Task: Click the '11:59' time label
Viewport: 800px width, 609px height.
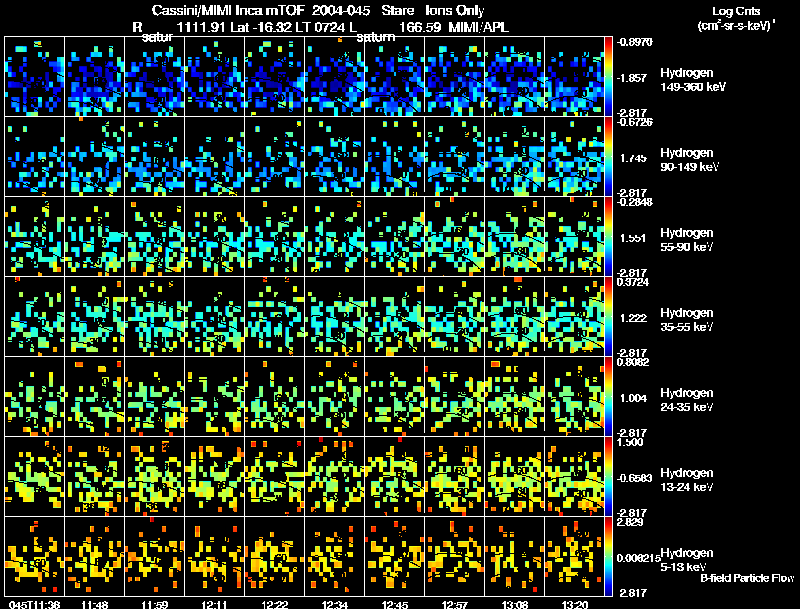Action: click(x=155, y=604)
